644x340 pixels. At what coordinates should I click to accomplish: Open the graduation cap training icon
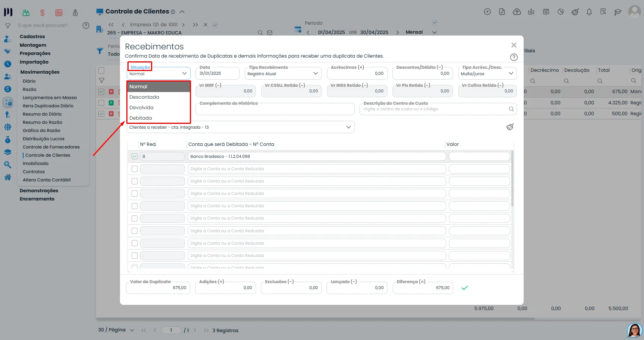click(x=618, y=12)
